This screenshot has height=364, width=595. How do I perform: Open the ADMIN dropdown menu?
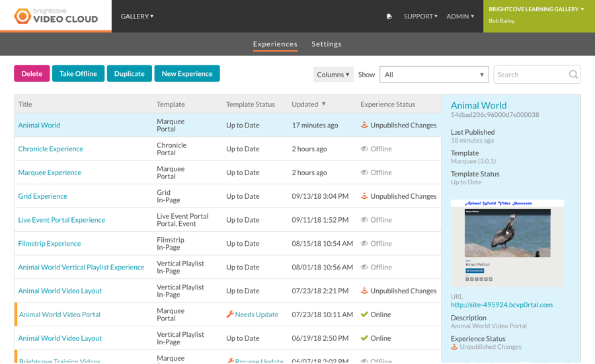(x=460, y=17)
